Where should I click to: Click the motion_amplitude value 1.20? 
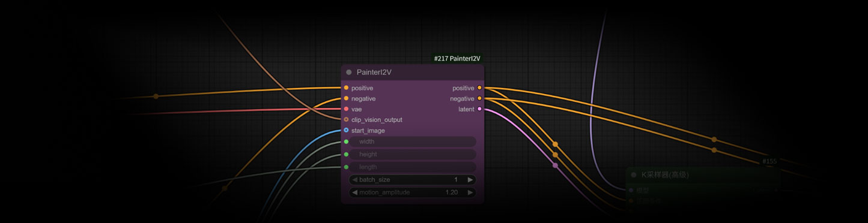pyautogui.click(x=452, y=192)
